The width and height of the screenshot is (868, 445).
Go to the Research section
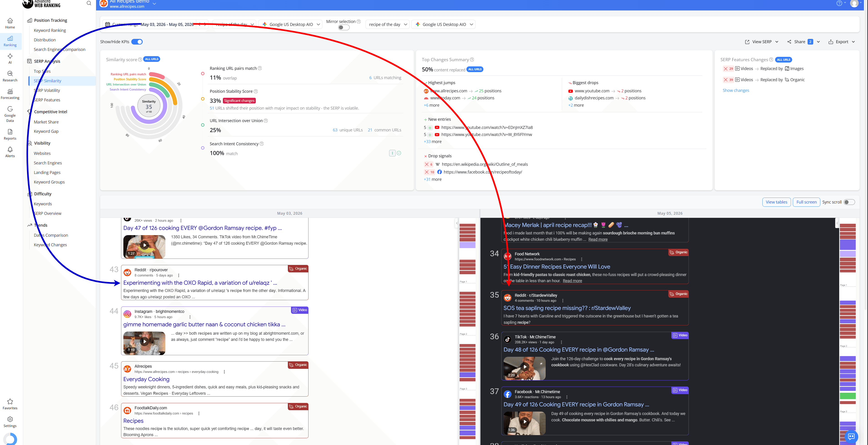click(x=10, y=76)
